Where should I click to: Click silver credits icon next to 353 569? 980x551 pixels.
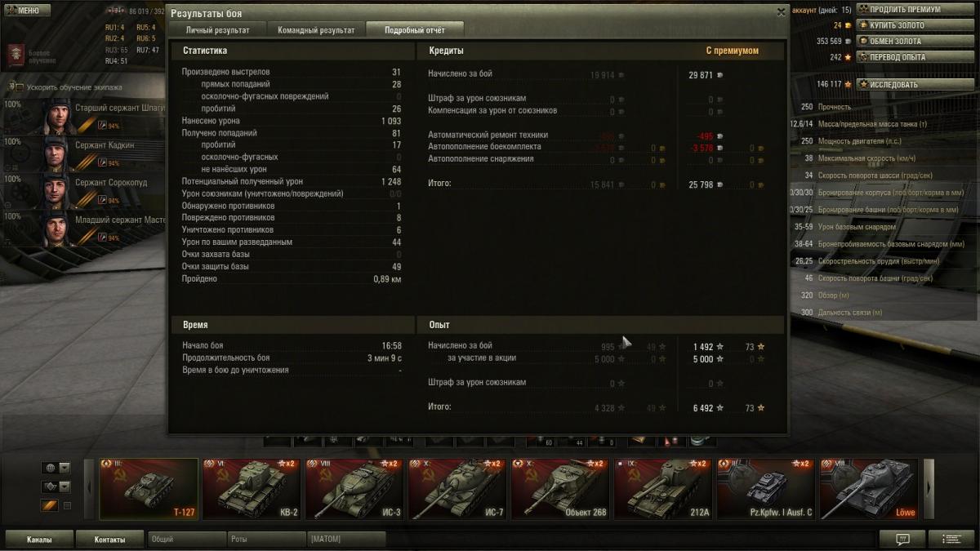848,41
